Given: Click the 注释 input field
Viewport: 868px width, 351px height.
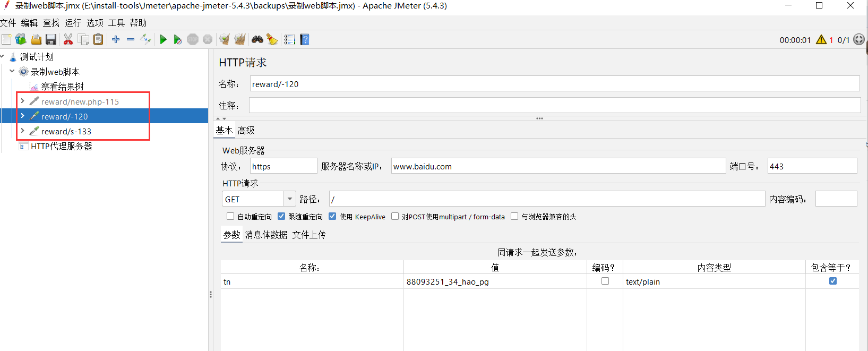Looking at the screenshot, I should click(555, 105).
